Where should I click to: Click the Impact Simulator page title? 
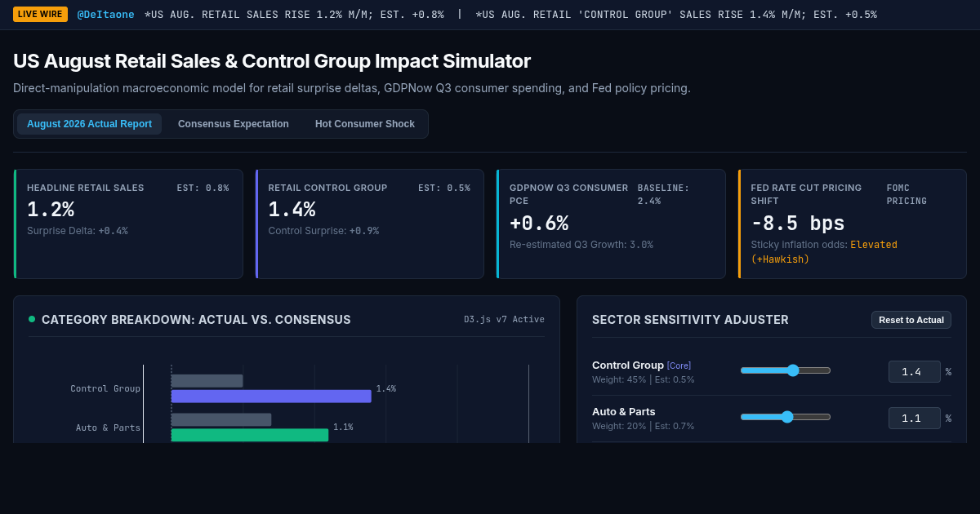(272, 61)
